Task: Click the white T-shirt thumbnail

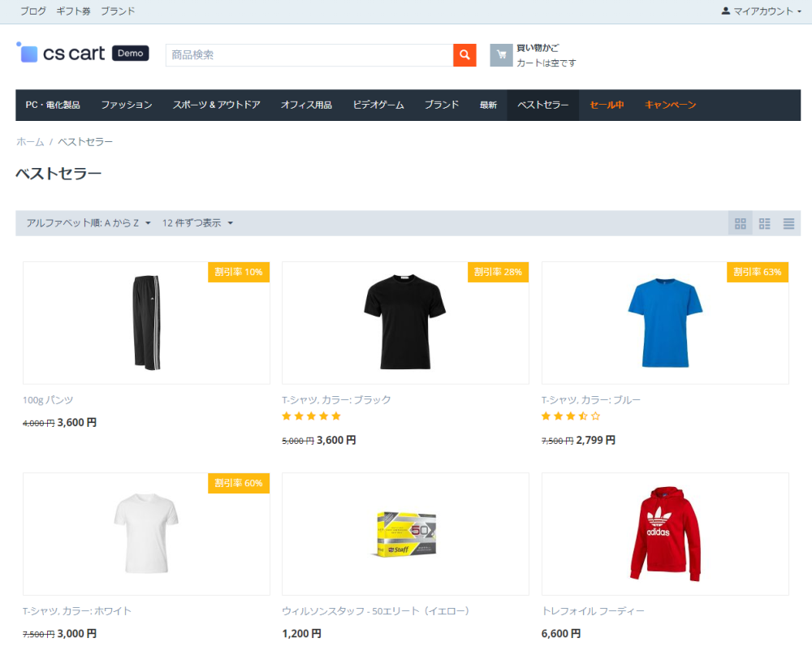Action: tap(146, 533)
